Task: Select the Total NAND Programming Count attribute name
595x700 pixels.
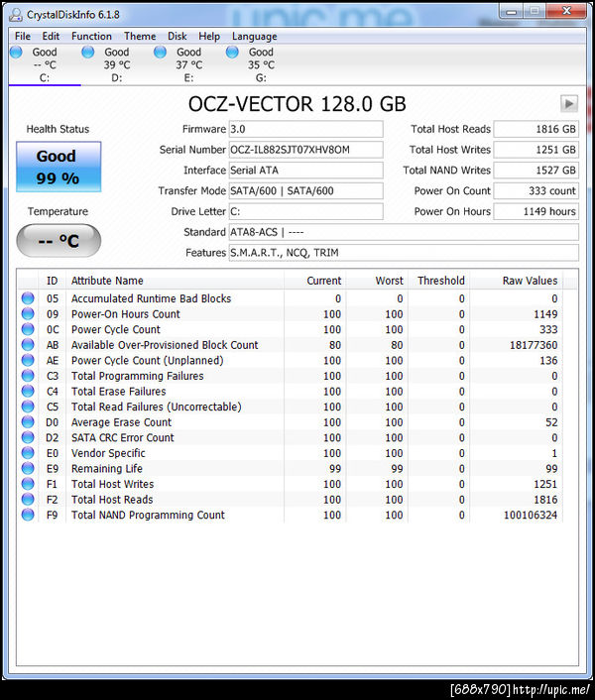Action: (x=148, y=516)
